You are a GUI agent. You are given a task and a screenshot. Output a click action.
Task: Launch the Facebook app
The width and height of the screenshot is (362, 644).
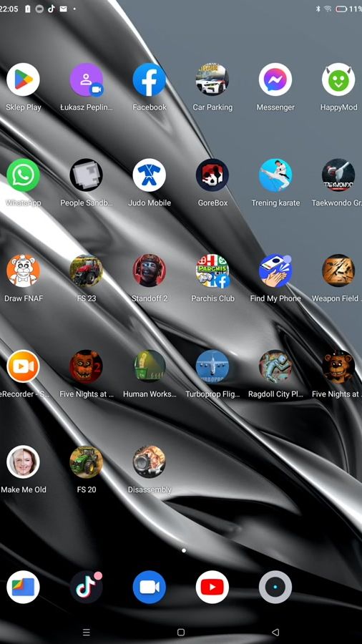point(150,79)
